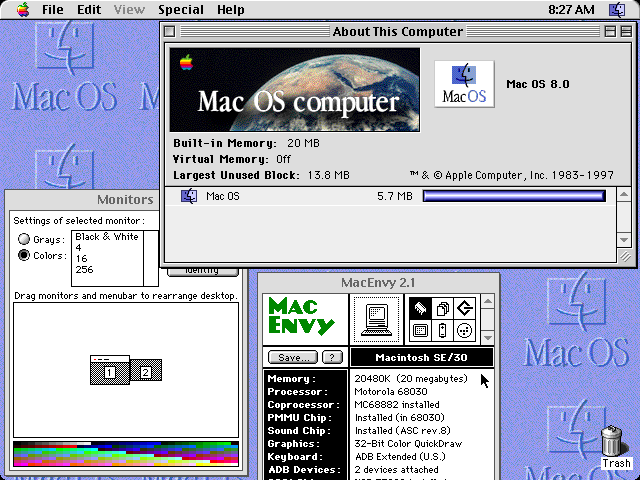Click the Macintosh SE/30 model title
Viewport: 640px width, 480px height.
pos(422,358)
